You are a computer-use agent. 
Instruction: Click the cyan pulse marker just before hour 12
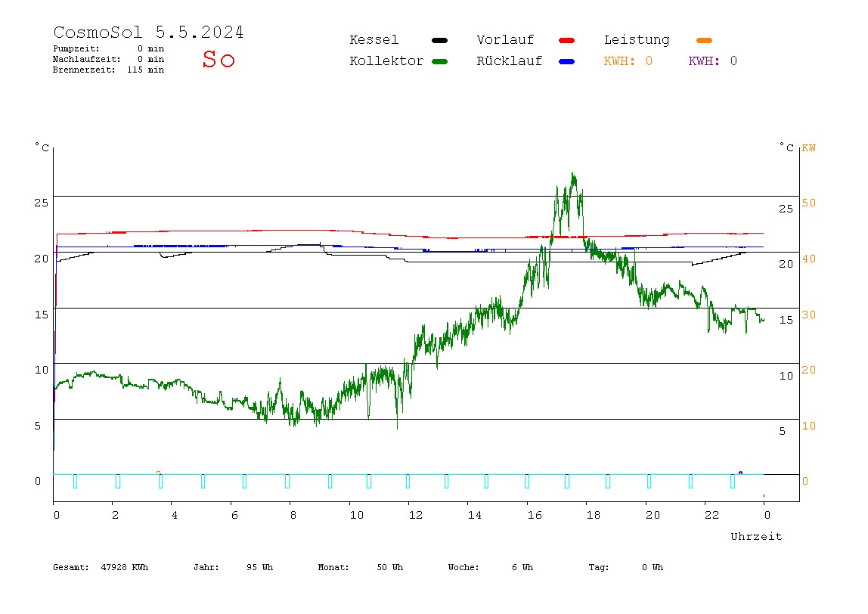pyautogui.click(x=408, y=481)
